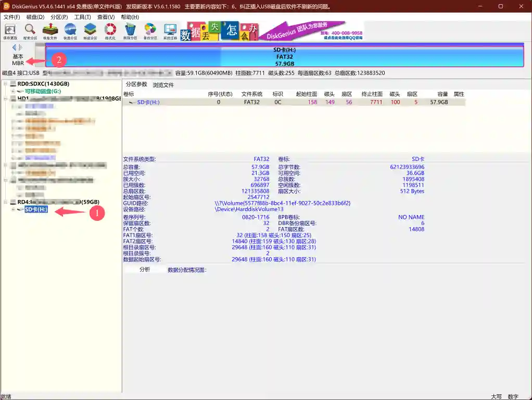532x400 pixels.
Task: Expand the 可移动磁盘(G:) tree node
Action: click(x=13, y=91)
